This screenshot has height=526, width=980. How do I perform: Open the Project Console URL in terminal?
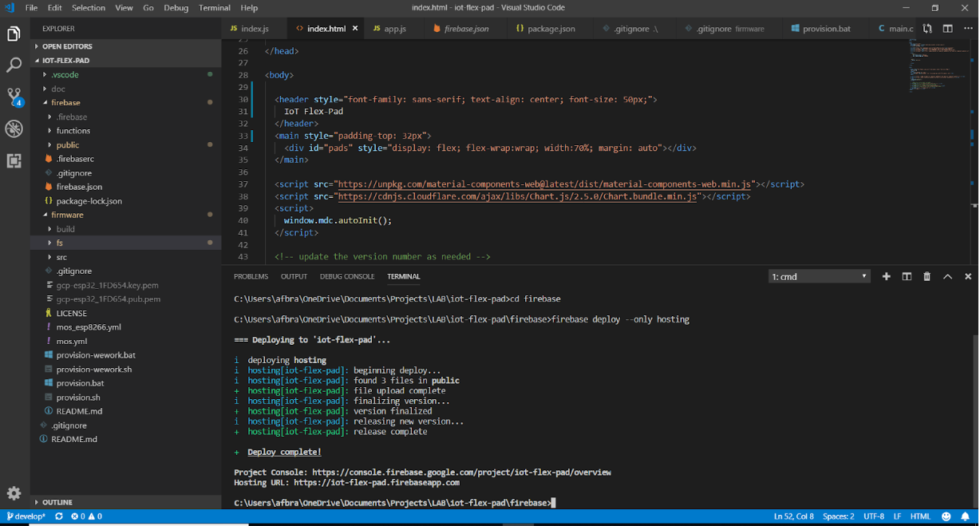[x=461, y=473]
